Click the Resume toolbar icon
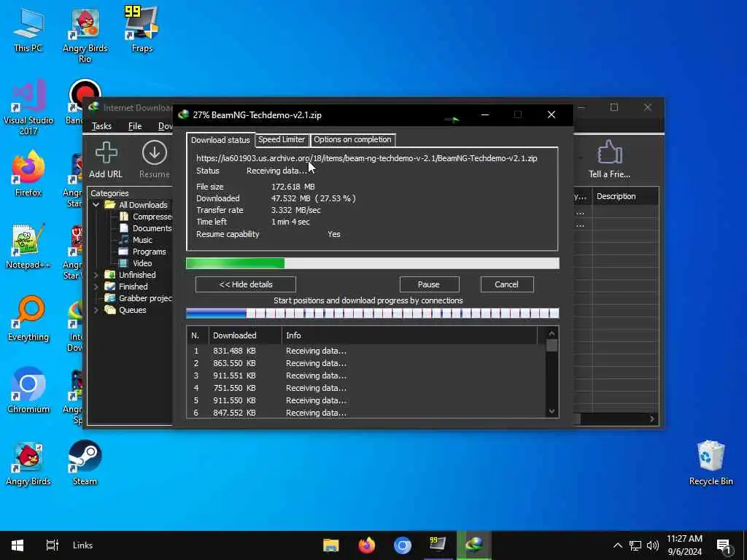The height and width of the screenshot is (560, 747). (155, 160)
